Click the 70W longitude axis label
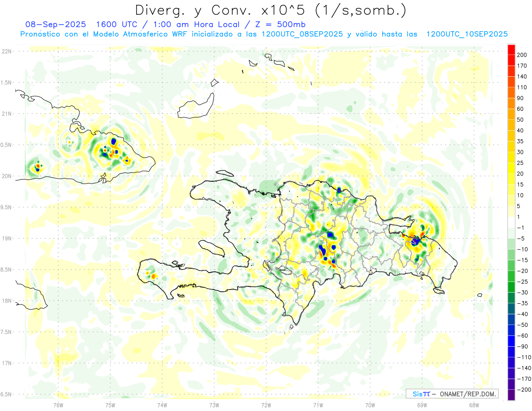532x411 pixels. [x=370, y=404]
